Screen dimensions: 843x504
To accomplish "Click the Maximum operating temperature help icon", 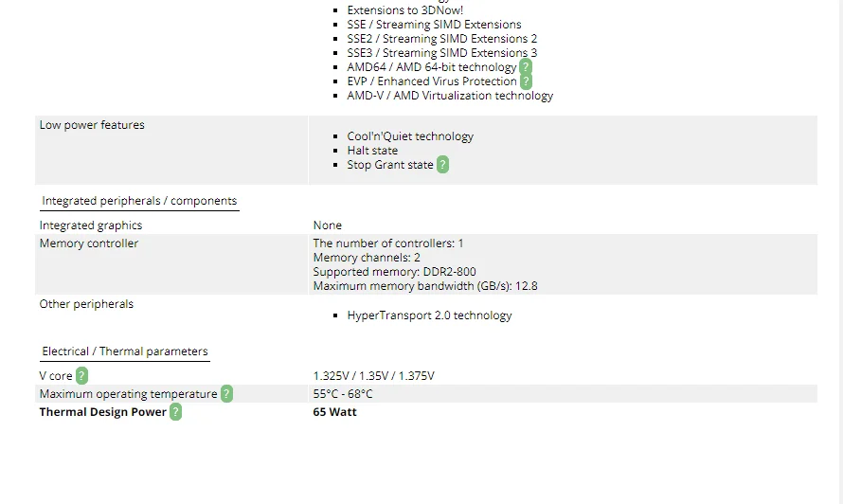I will pos(226,394).
